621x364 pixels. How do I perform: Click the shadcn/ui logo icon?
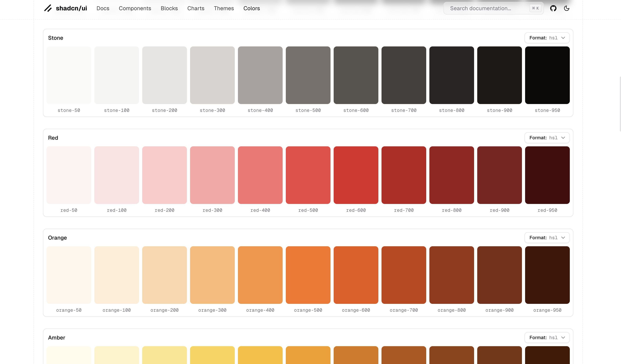(48, 8)
